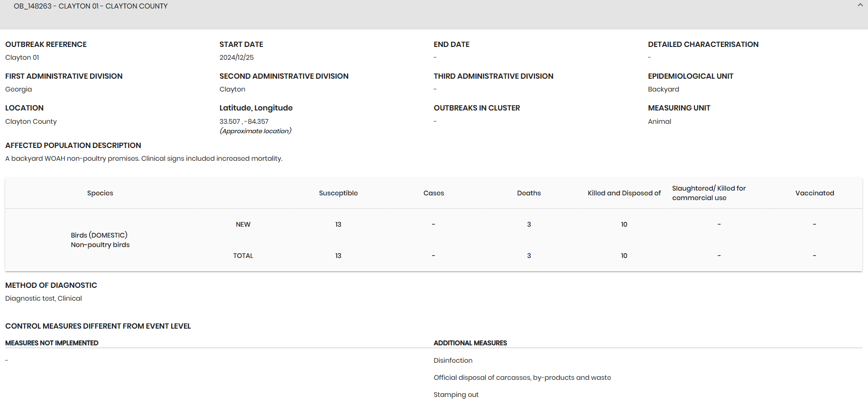Click the Cases column header
Image resolution: width=868 pixels, height=414 pixels.
[434, 193]
